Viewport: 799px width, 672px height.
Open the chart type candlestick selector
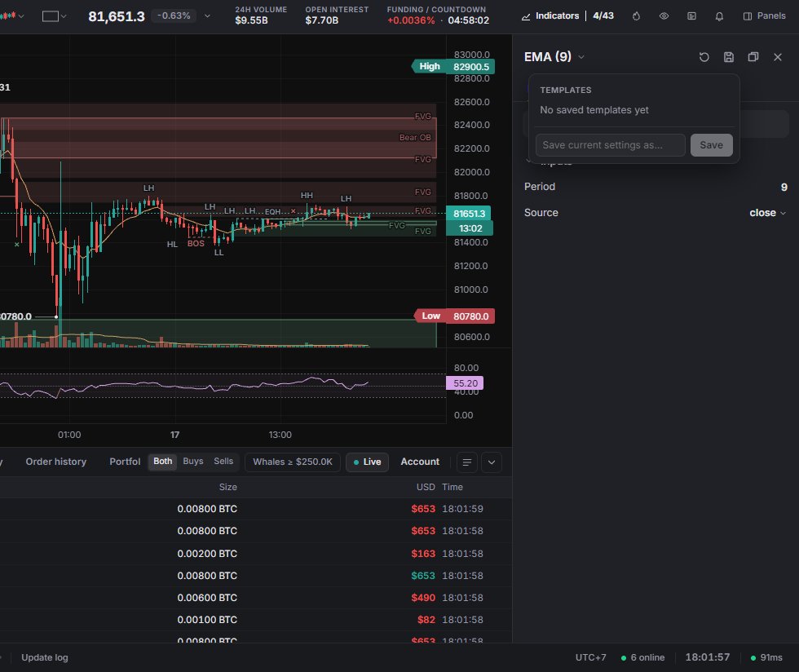[12, 16]
